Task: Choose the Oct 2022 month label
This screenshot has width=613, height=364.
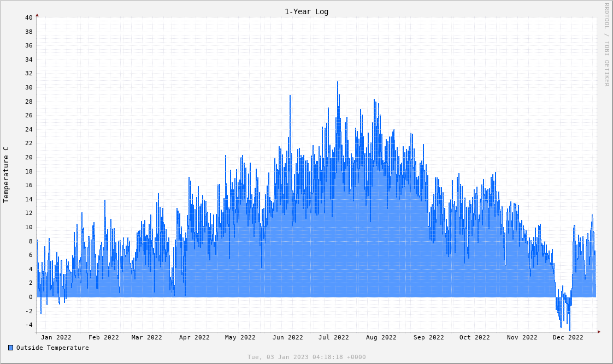Action: pyautogui.click(x=474, y=337)
